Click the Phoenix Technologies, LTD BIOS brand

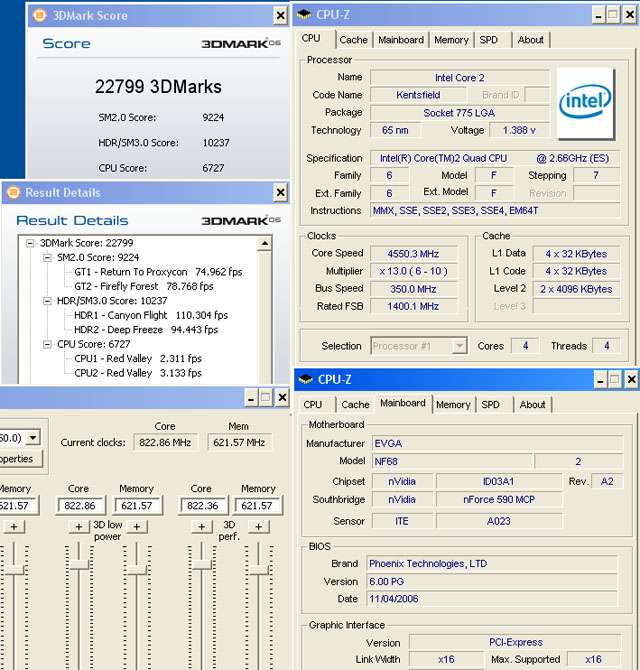coord(492,564)
